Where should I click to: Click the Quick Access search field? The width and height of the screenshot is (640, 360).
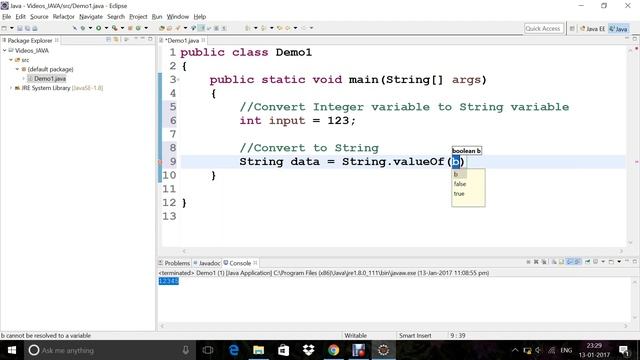543,29
